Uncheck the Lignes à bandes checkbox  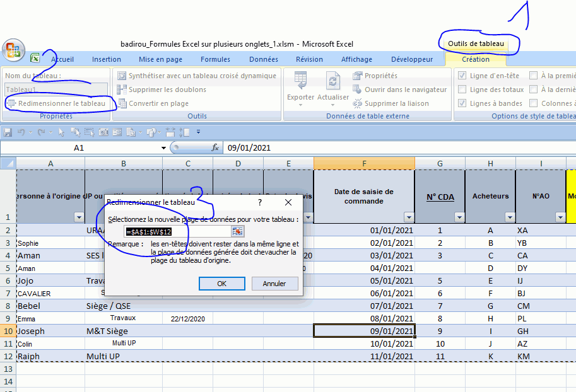click(462, 103)
